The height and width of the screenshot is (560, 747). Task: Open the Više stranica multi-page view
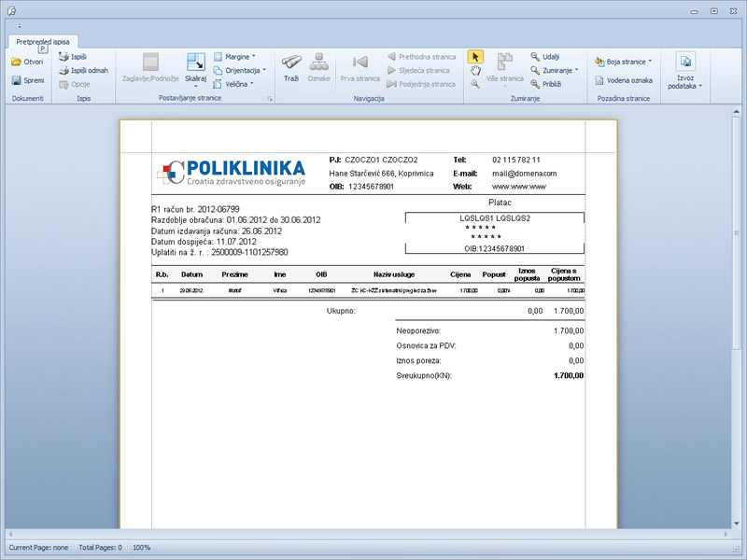[505, 70]
